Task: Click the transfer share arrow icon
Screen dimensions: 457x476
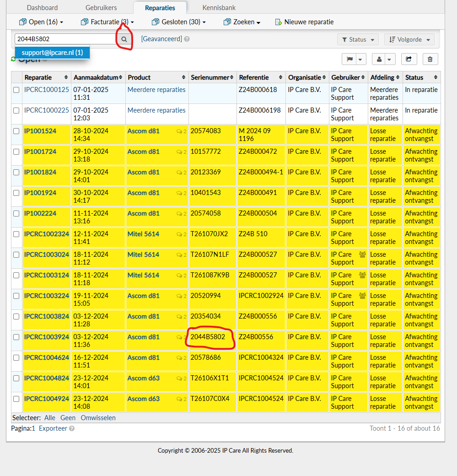Action: point(409,59)
